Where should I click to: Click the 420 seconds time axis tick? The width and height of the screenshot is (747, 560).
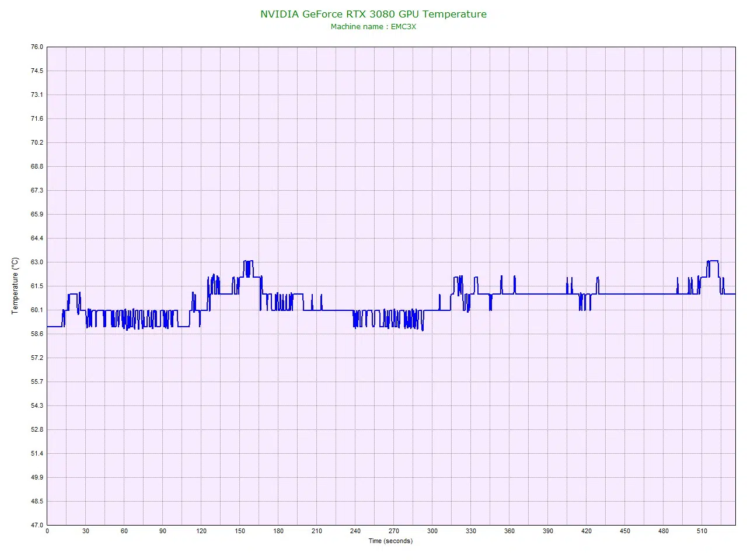coord(587,531)
